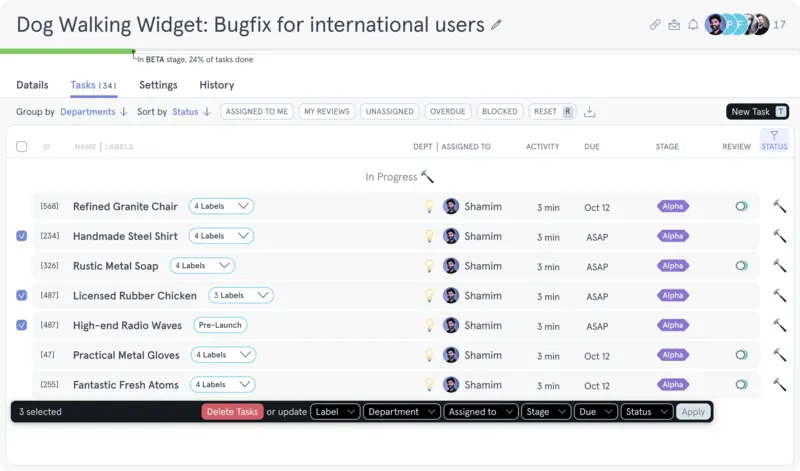800x471 pixels.
Task: Open the Stage dropdown in bulk bar
Action: (x=546, y=412)
